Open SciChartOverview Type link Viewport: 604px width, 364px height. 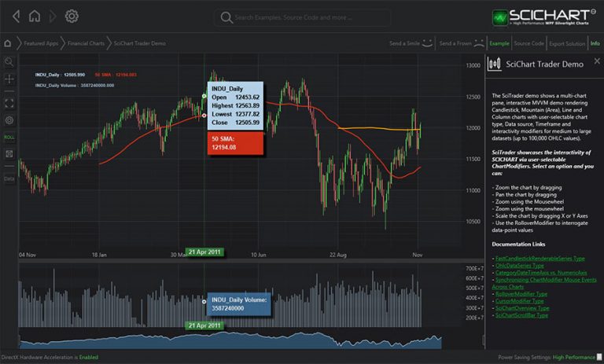(x=522, y=308)
